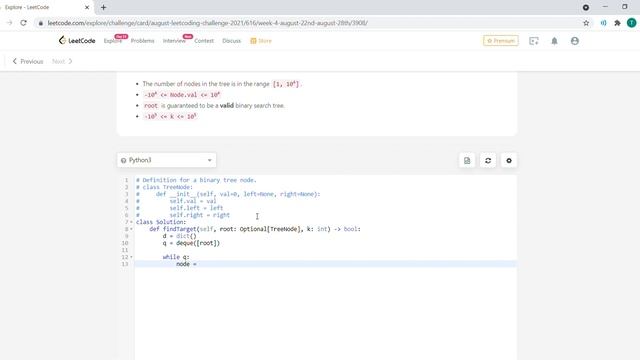Screen dimensions: 640x360
Task: Click the browser forward arrow
Action: [x=9, y=23]
